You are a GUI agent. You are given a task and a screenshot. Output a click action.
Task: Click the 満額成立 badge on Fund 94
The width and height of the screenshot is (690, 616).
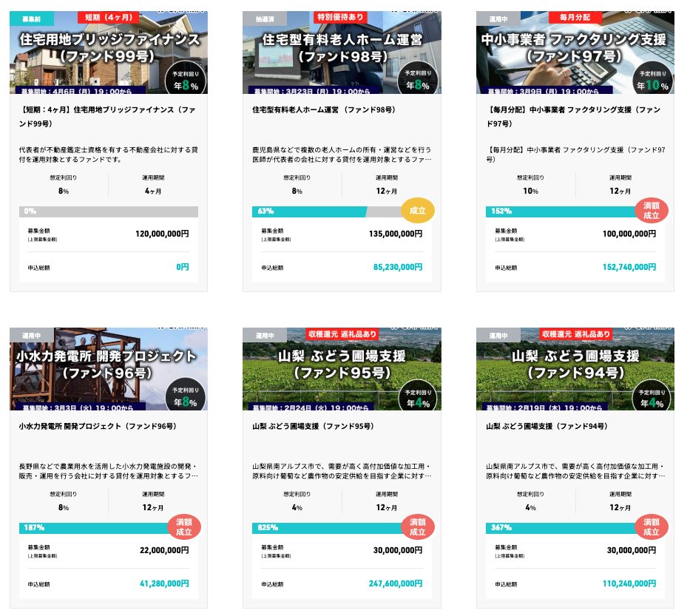point(652,527)
